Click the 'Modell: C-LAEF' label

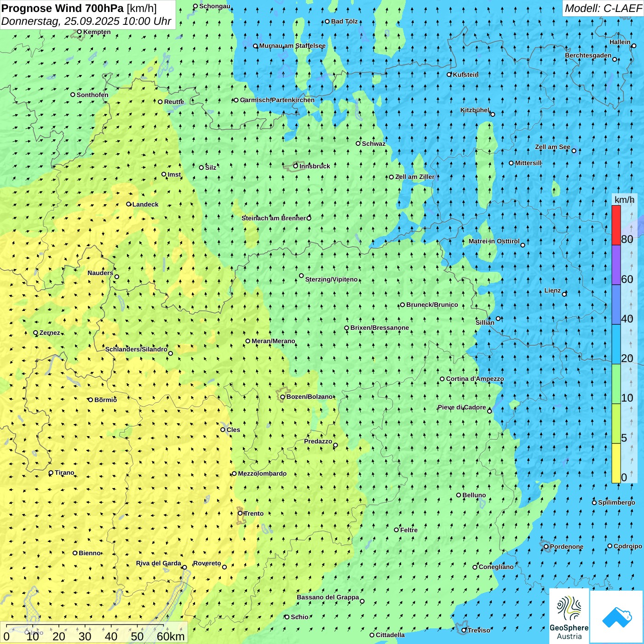[603, 8]
